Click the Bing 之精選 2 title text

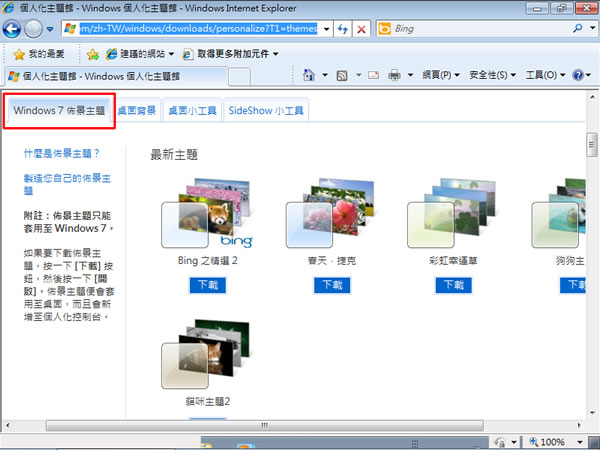coord(208,261)
